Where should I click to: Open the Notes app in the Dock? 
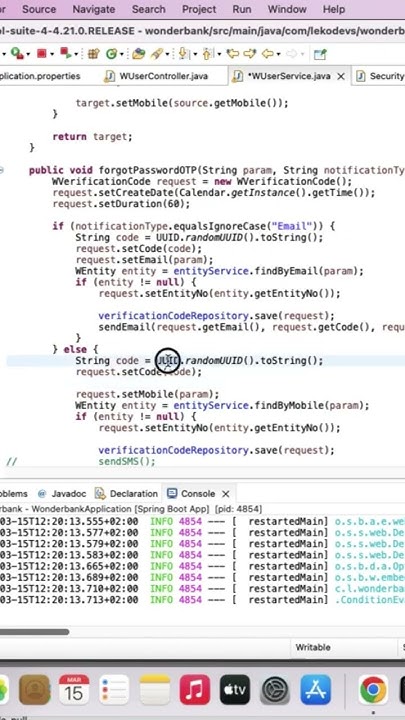(x=154, y=689)
